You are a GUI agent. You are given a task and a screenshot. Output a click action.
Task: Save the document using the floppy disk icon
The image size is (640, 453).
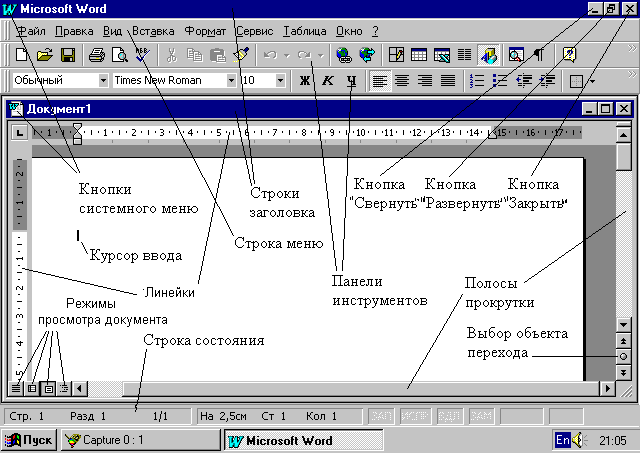(x=68, y=54)
